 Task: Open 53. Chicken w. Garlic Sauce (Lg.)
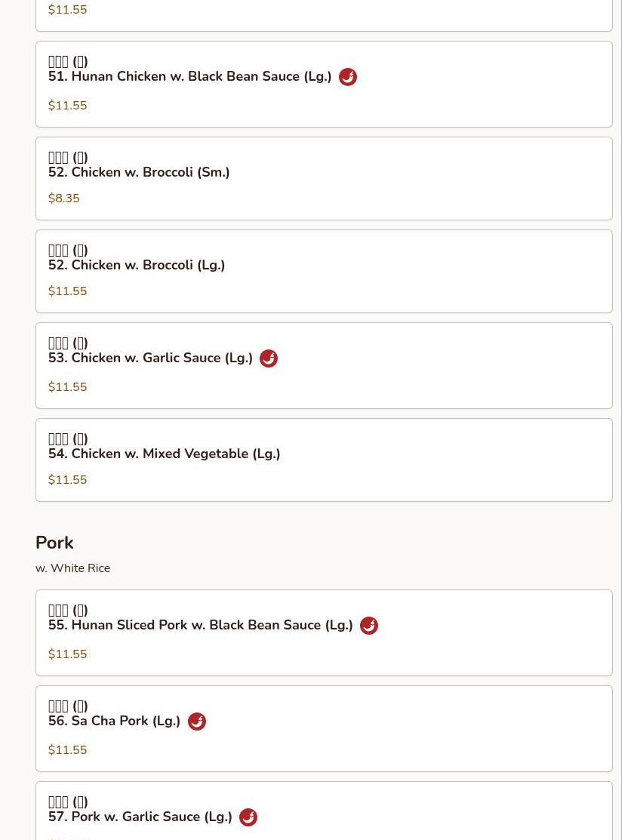(x=150, y=358)
